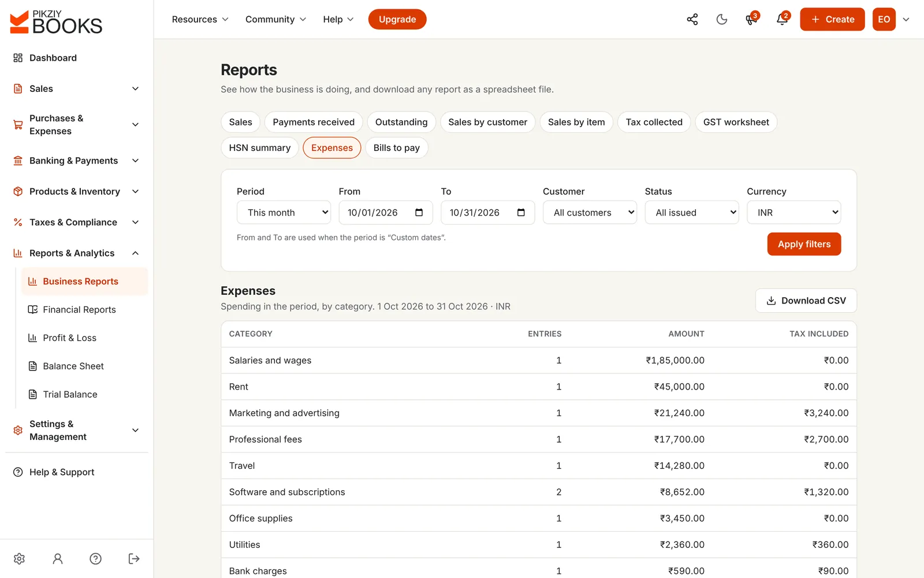Click the Products & Inventory box icon
Screen dimensions: 924x578
18,191
